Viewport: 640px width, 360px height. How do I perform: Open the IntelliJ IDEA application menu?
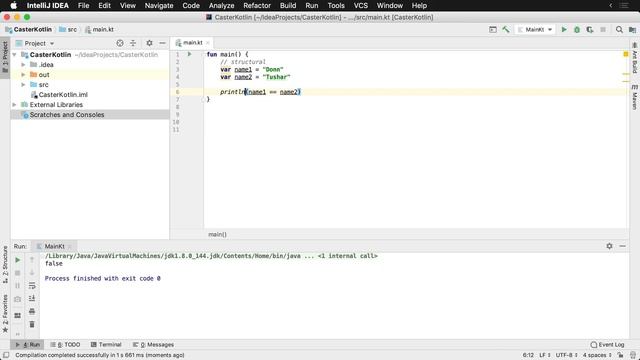pos(48,6)
